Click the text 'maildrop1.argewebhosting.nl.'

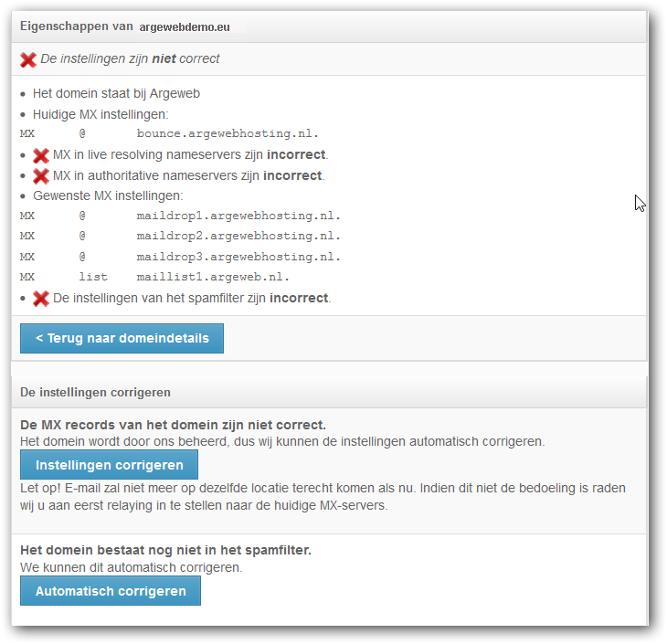coord(238,216)
